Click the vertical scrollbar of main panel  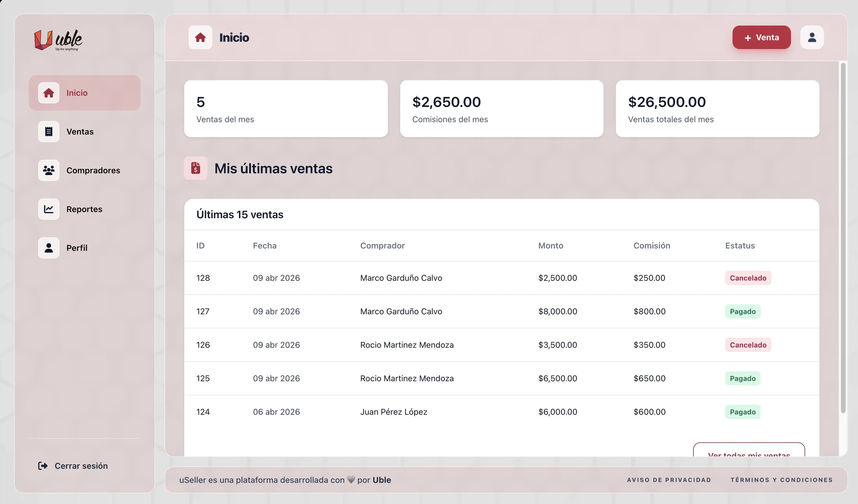click(x=843, y=238)
